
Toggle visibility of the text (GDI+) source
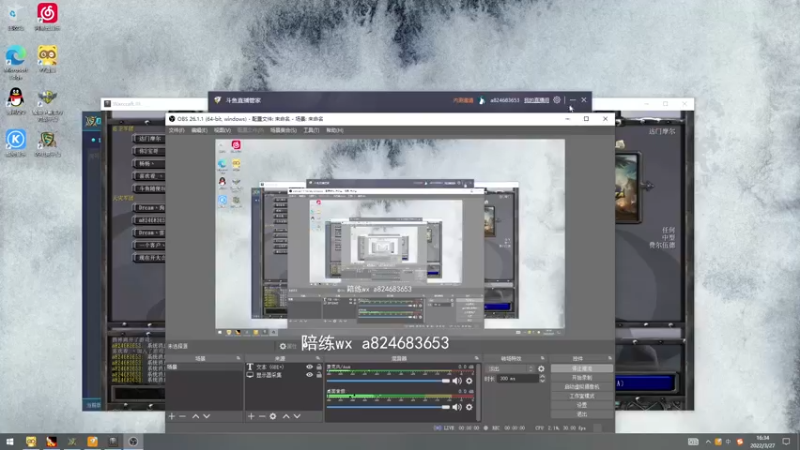309,367
